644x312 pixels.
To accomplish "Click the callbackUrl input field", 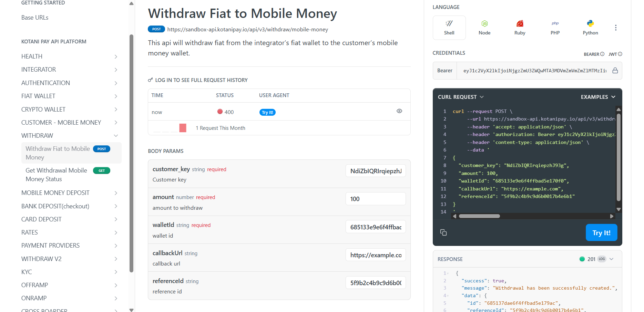I will pyautogui.click(x=376, y=255).
